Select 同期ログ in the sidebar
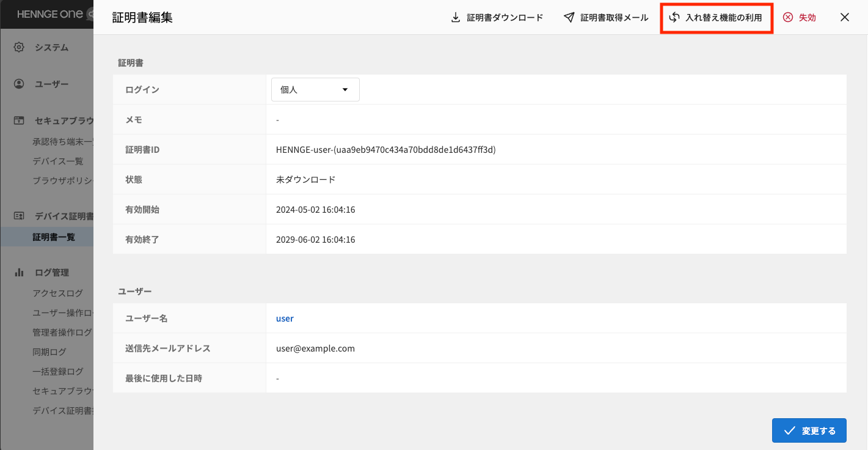This screenshot has height=450, width=868. (49, 352)
